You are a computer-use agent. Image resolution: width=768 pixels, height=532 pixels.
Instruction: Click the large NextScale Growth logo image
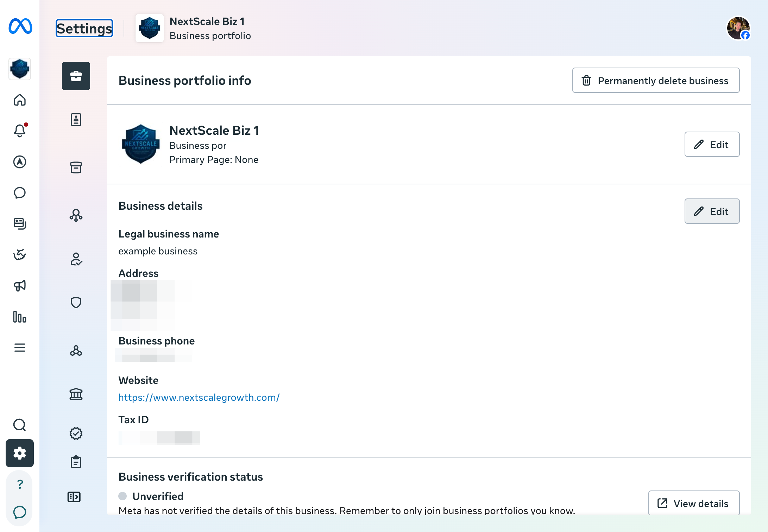(x=141, y=144)
